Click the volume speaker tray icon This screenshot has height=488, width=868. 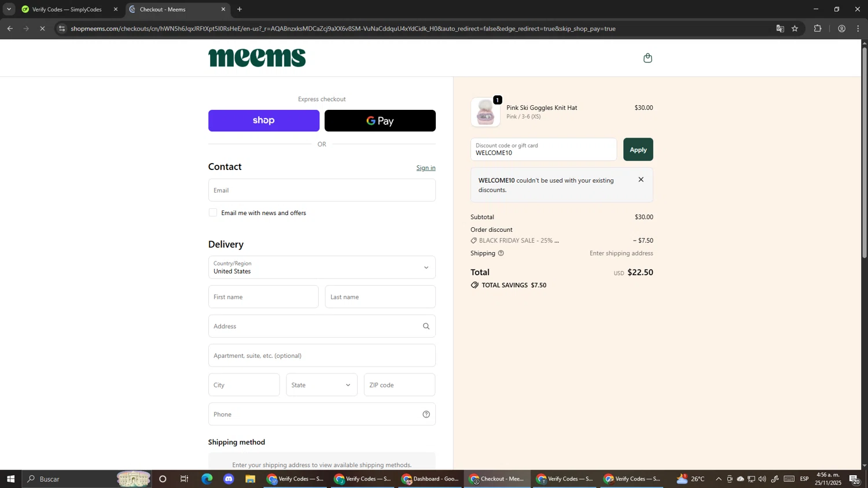coord(762,479)
